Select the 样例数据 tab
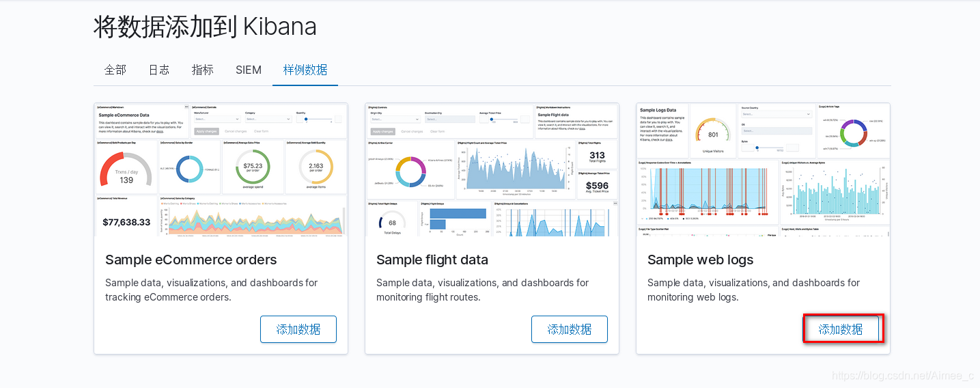Screen dimensions: 980x388 pyautogui.click(x=305, y=70)
